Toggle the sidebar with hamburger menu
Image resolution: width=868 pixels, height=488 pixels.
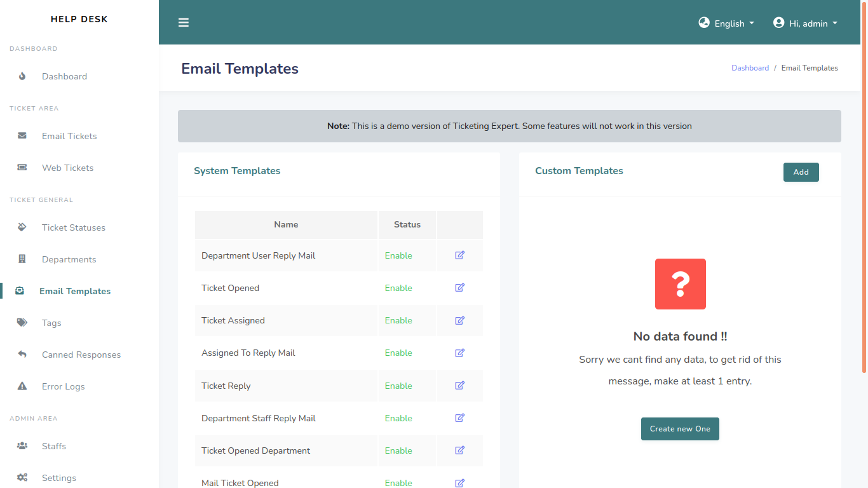184,22
